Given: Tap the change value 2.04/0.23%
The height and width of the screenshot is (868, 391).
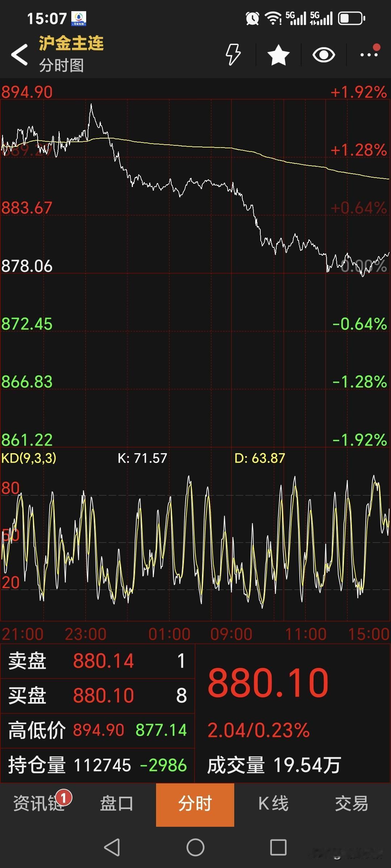Looking at the screenshot, I should (x=258, y=730).
